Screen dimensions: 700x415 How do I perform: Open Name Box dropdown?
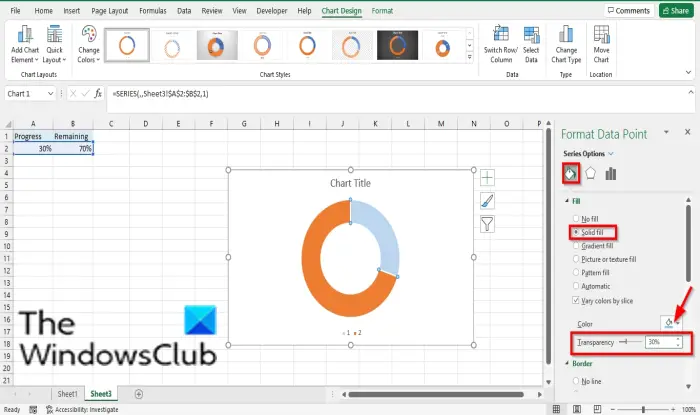point(50,94)
